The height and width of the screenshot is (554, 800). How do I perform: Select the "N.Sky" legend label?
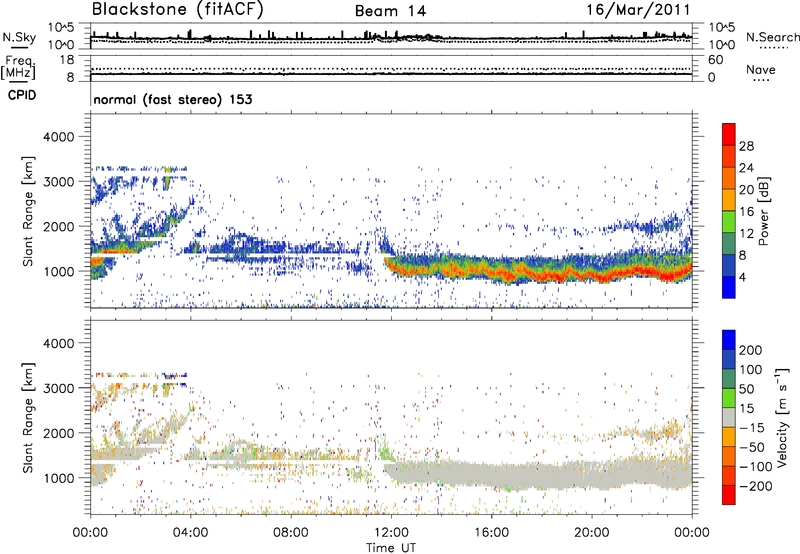coord(19,37)
